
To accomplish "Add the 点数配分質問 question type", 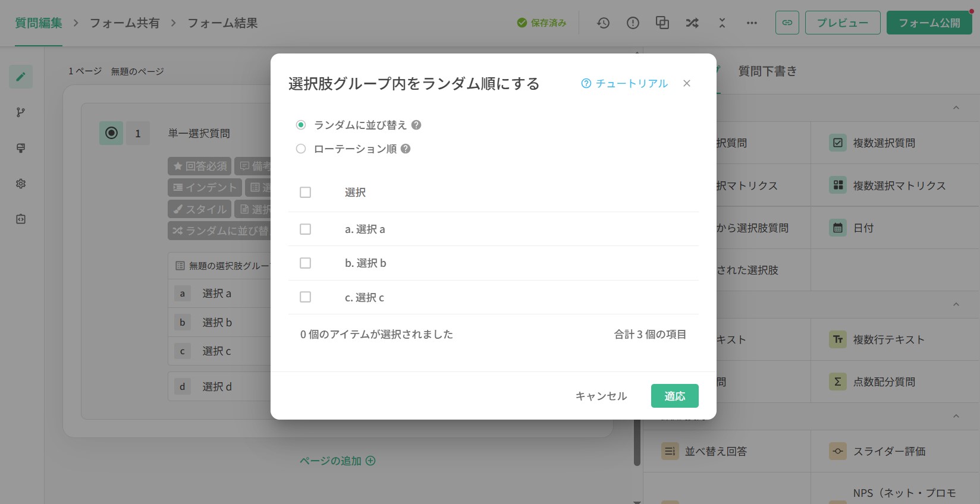I will click(x=895, y=382).
